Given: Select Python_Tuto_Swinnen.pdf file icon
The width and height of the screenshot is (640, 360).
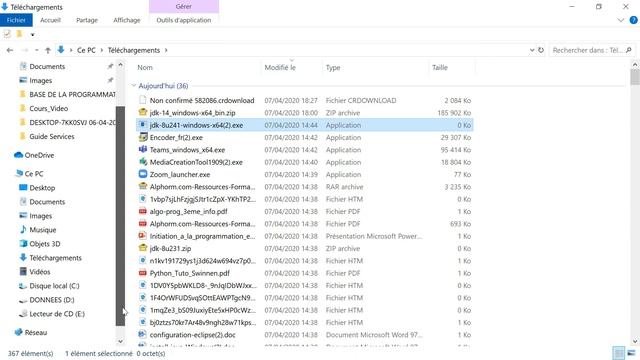Looking at the screenshot, I should click(x=142, y=273).
